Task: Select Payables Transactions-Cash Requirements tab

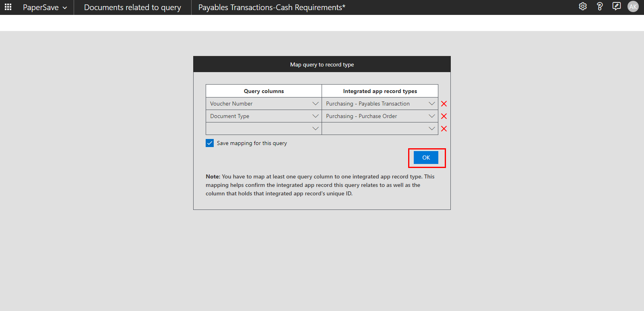Action: pyautogui.click(x=272, y=7)
